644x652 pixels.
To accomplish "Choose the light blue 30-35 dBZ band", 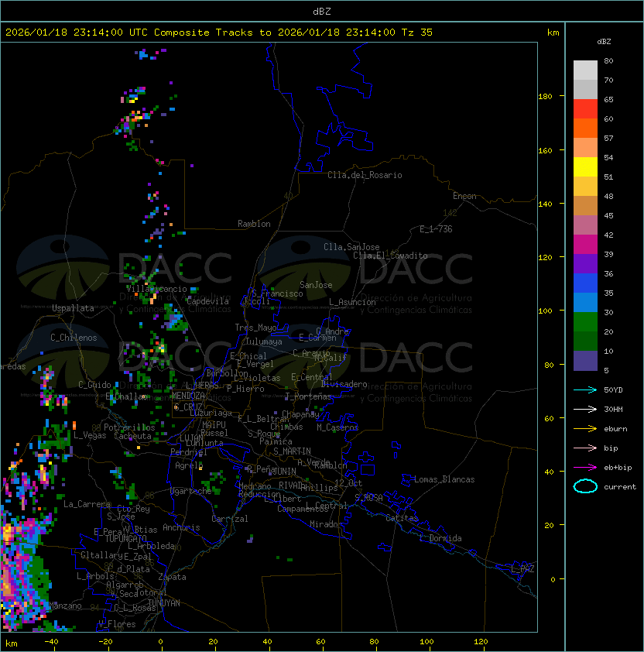I will point(585,302).
